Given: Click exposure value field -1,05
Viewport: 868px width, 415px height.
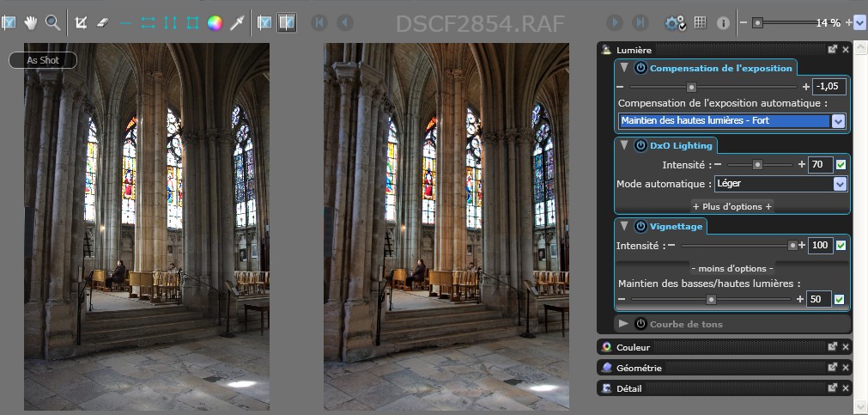Looking at the screenshot, I should click(829, 87).
